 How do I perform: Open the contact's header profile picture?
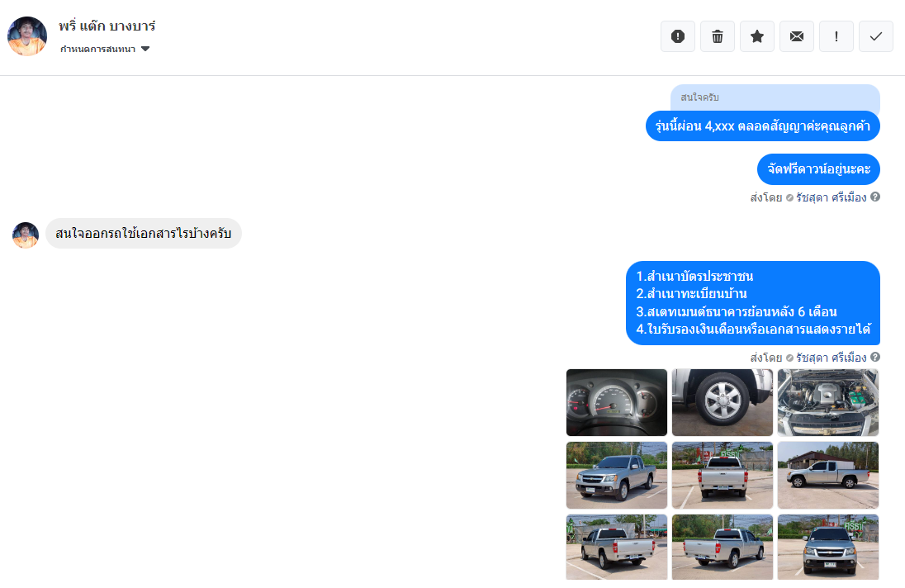pos(27,36)
